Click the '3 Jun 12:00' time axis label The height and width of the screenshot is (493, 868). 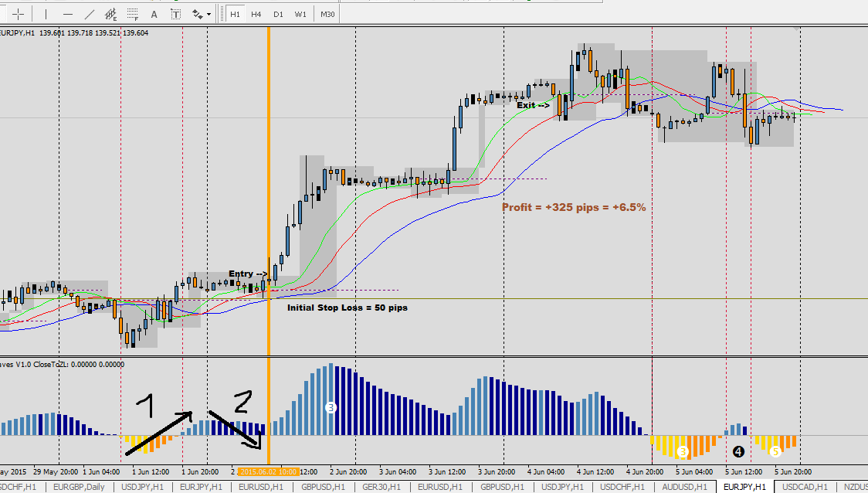(x=447, y=472)
